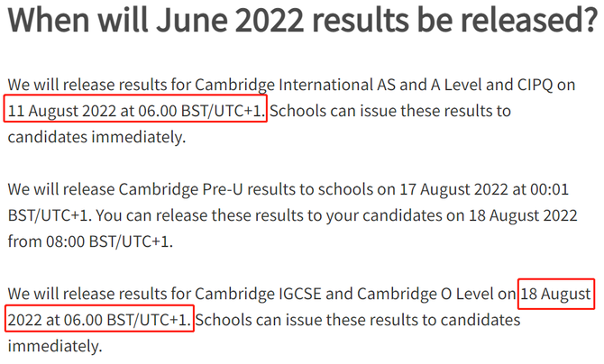Click the date '18 August 2022' in the second paragraph
The height and width of the screenshot is (364, 604).
(523, 215)
